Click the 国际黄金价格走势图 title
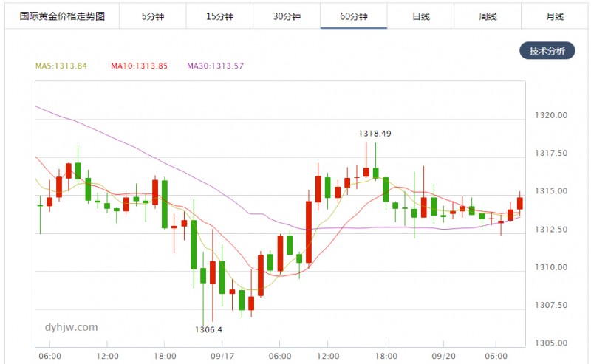591x364 pixels. pyautogui.click(x=62, y=16)
